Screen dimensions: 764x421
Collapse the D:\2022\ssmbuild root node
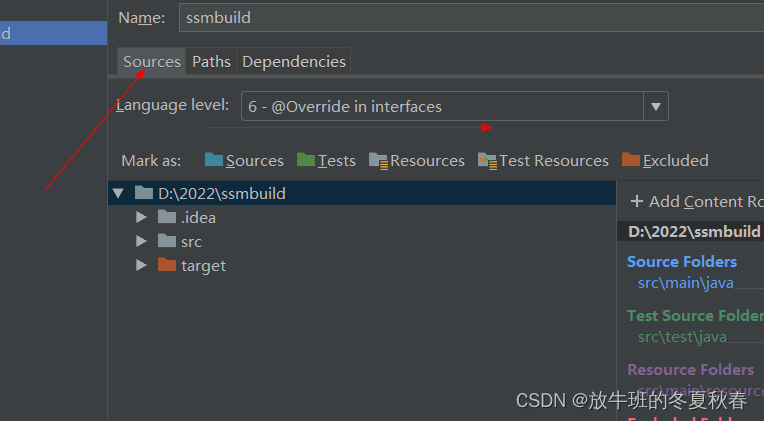tap(118, 193)
